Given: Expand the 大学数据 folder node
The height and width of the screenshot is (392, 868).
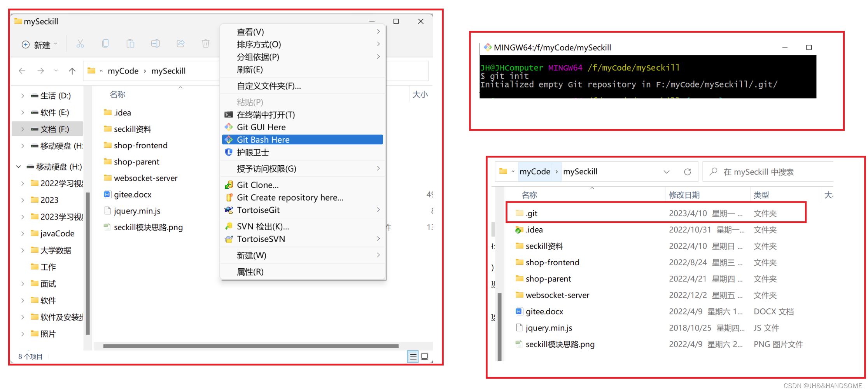Looking at the screenshot, I should pyautogui.click(x=23, y=250).
